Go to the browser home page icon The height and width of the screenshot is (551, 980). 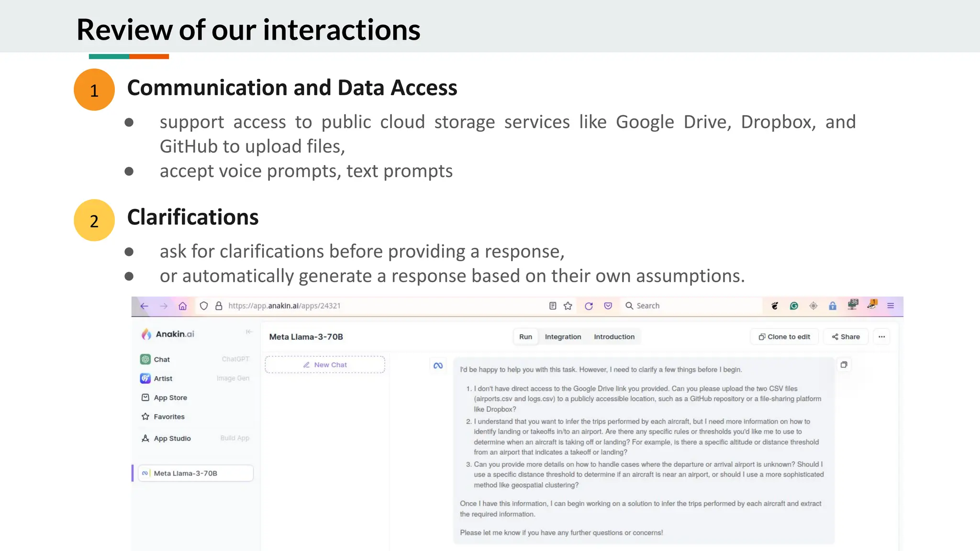[x=183, y=306]
